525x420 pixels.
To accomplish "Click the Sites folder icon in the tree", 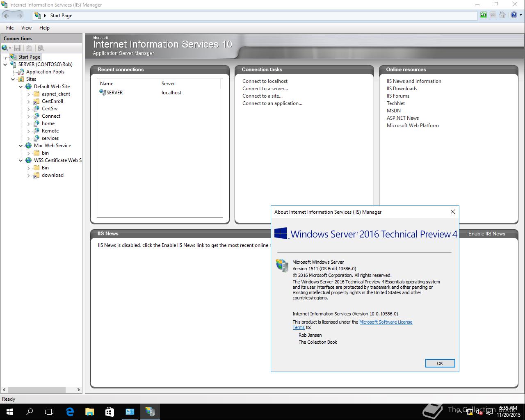I will [x=21, y=79].
